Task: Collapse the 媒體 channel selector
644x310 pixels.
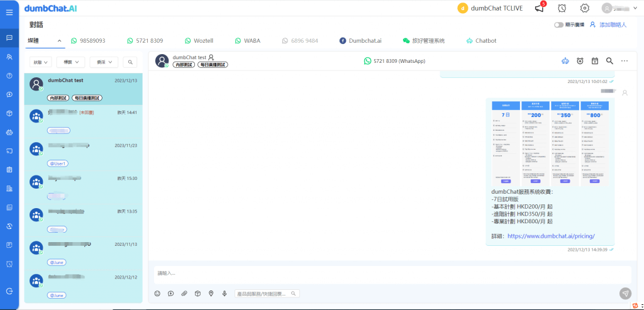Action: coord(45,41)
